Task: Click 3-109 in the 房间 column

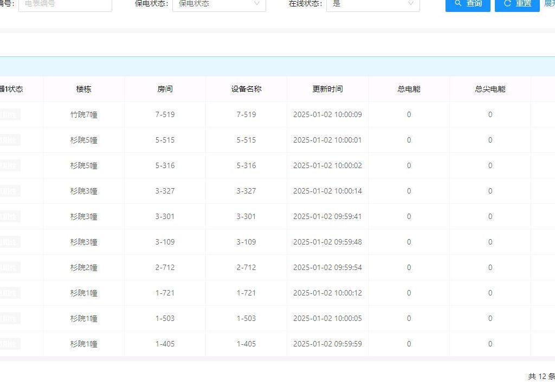Action: (x=165, y=242)
